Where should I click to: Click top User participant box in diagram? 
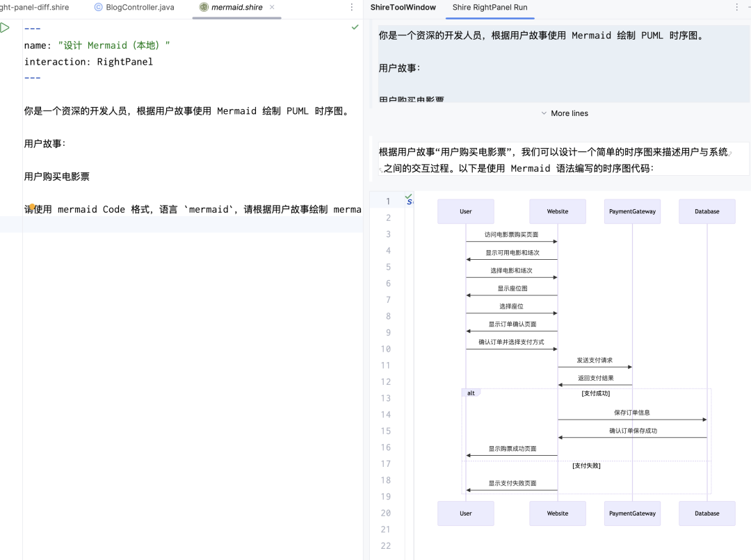[465, 211]
